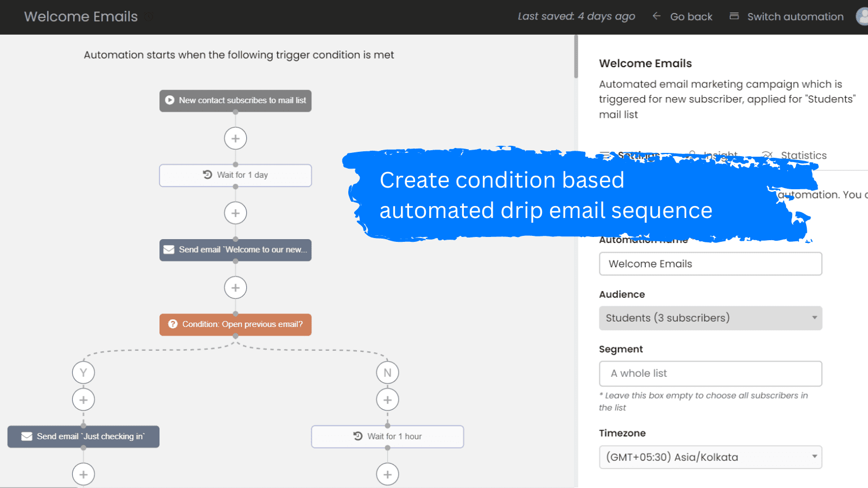
Task: Click Switch automation link
Action: click(787, 17)
